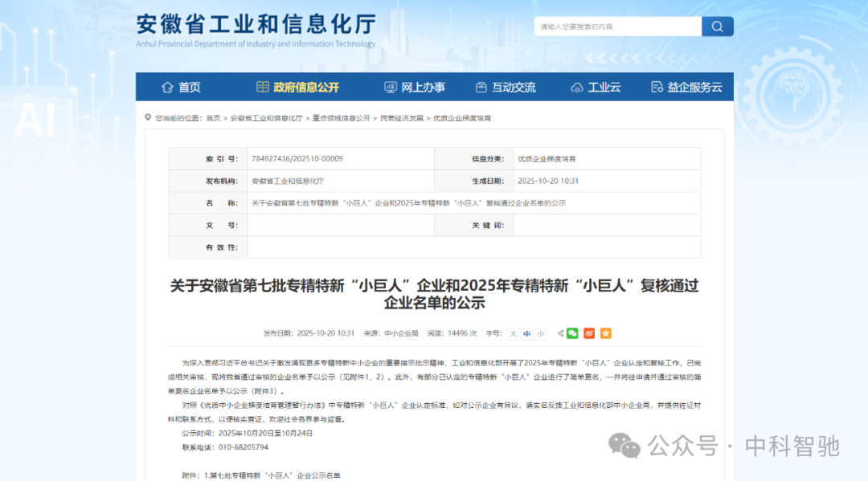Click 发布机构 value 安徽省工业和信息化厅
868x481 pixels.
click(288, 181)
